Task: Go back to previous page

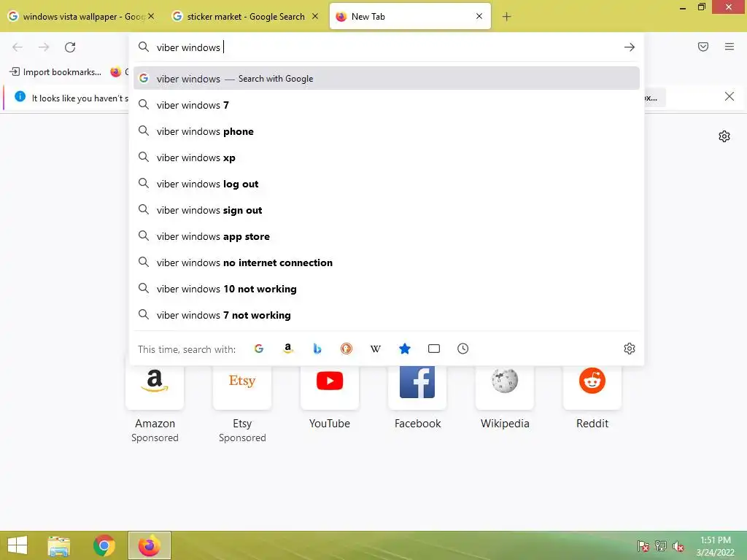Action: click(x=18, y=47)
